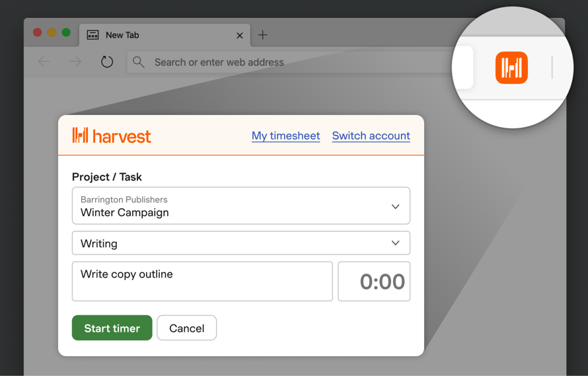Open a new tab with plus icon
The image size is (588, 376).
pyautogui.click(x=263, y=35)
